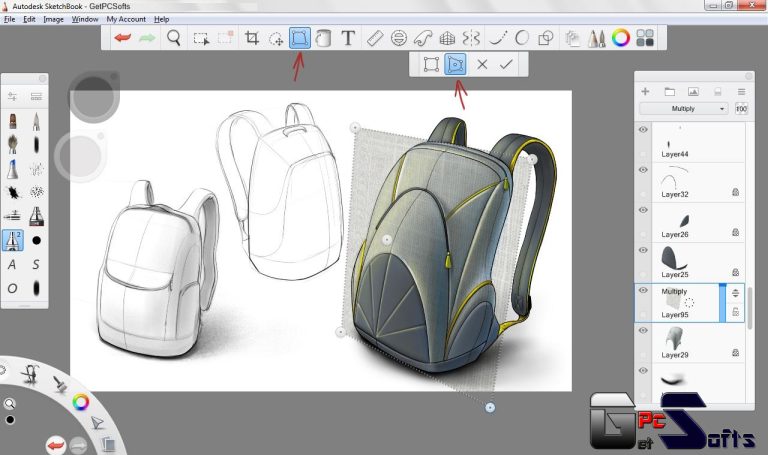Click Layer95 blue opacity bar
Viewport: 768px width, 455px height.
pyautogui.click(x=722, y=303)
